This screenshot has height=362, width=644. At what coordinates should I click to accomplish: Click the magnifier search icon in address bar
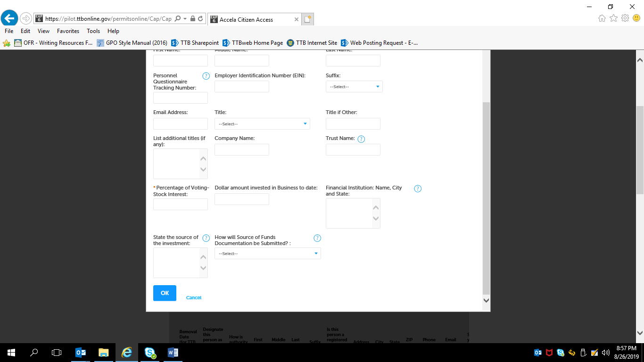177,19
